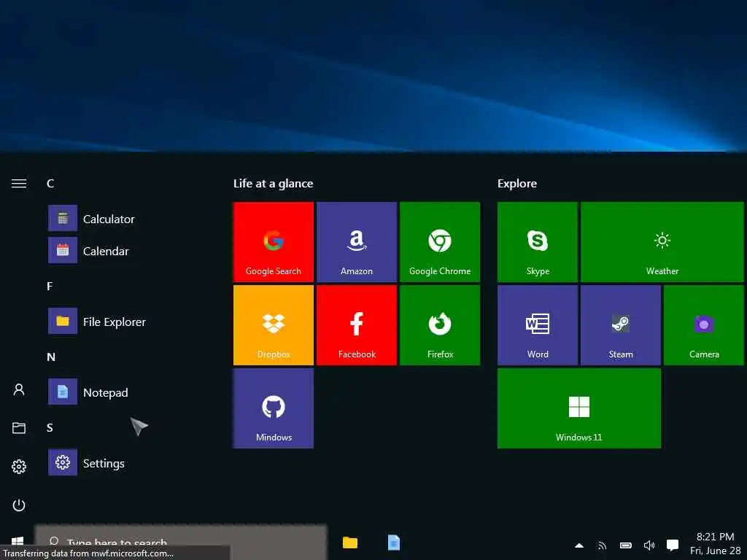This screenshot has width=747, height=560.
Task: Click the letter S group header
Action: coord(50,427)
